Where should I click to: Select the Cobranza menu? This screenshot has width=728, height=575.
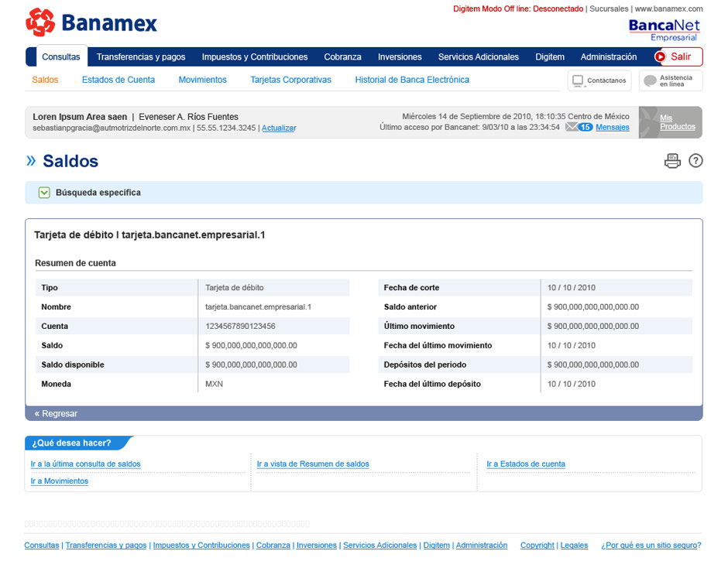(342, 56)
